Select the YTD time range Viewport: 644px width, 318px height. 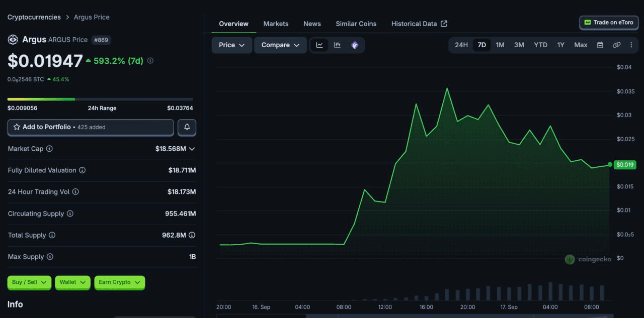(x=540, y=45)
